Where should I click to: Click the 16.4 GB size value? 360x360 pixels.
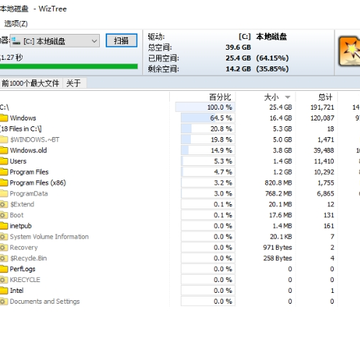[x=281, y=118]
